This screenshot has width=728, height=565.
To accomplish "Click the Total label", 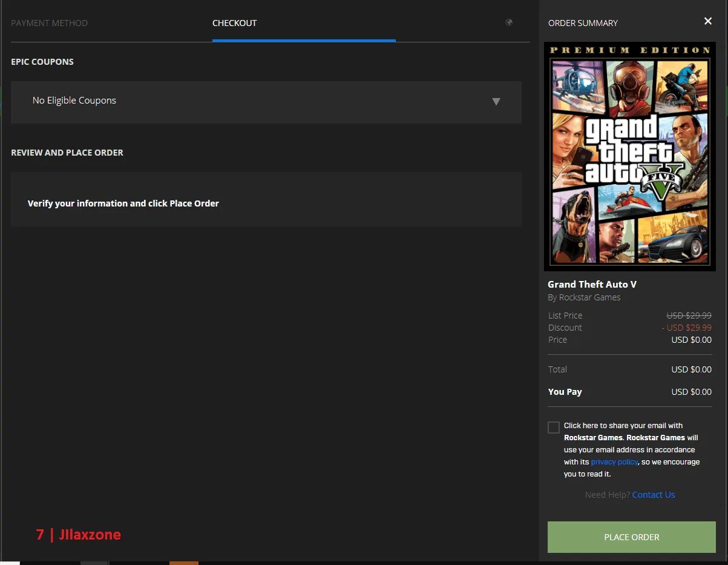I will tap(558, 369).
